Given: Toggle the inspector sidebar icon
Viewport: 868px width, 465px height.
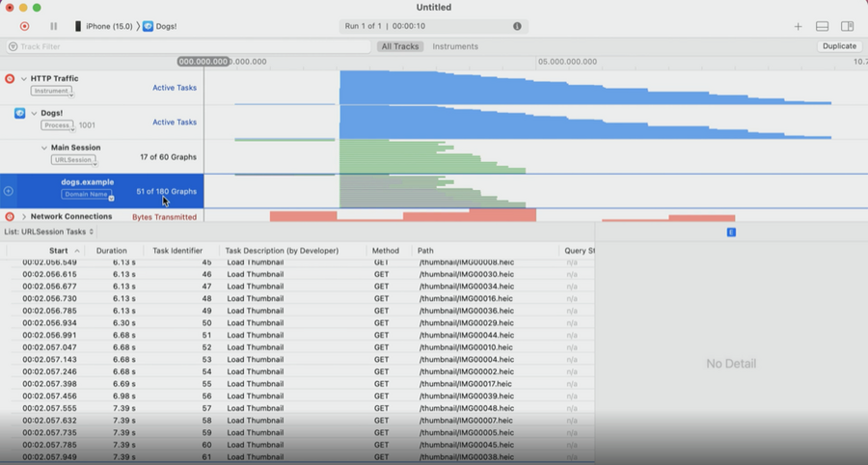Looking at the screenshot, I should click(847, 26).
